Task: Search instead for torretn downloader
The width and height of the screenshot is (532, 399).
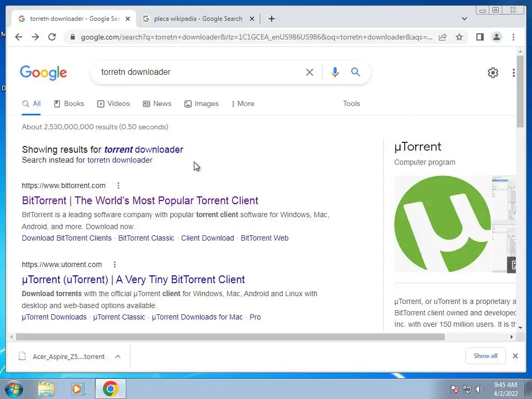Action: 120,160
